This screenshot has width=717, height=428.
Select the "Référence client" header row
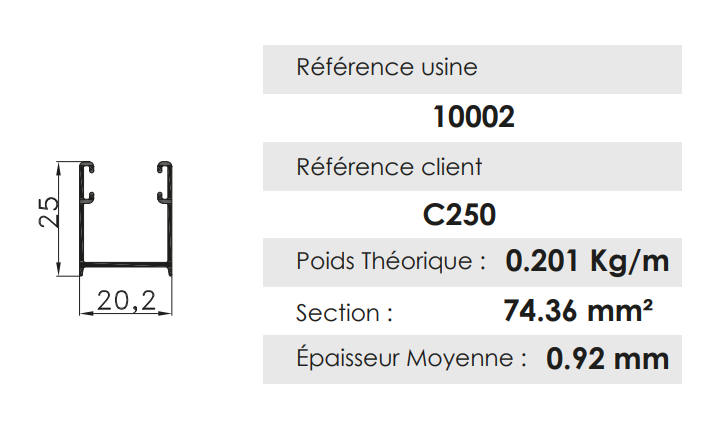click(x=472, y=167)
